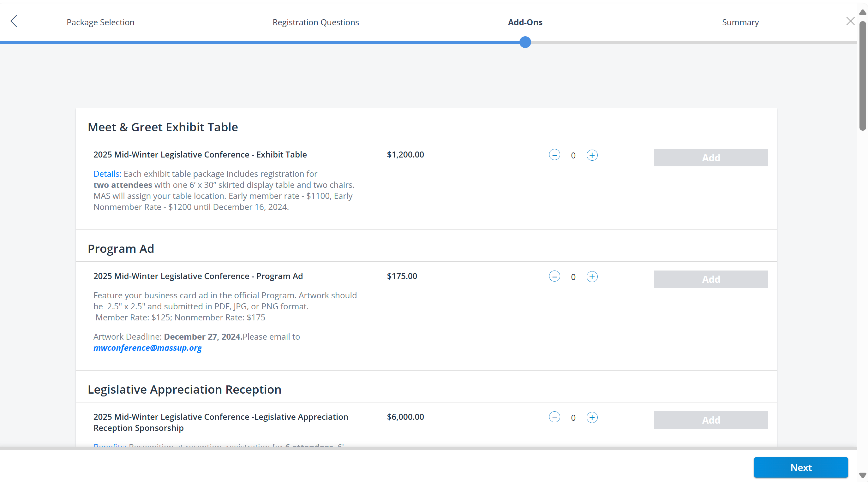Add the Program Ad item
The width and height of the screenshot is (868, 482).
point(711,279)
